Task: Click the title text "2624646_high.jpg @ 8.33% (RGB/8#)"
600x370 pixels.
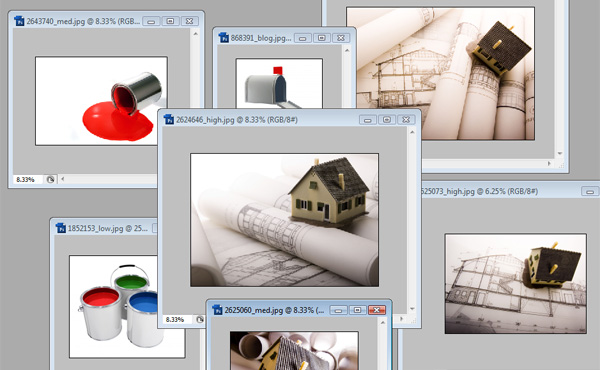Action: coord(236,120)
